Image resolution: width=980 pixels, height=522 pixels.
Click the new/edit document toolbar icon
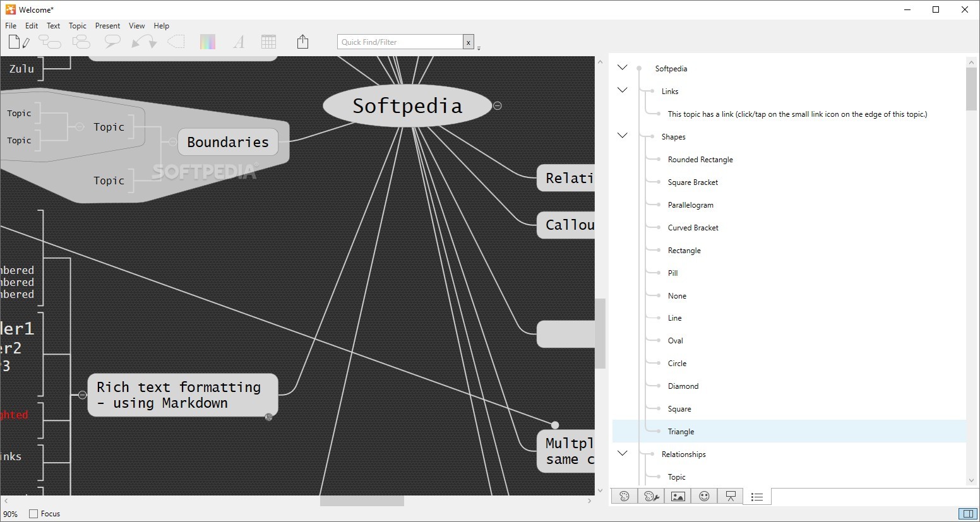point(18,42)
